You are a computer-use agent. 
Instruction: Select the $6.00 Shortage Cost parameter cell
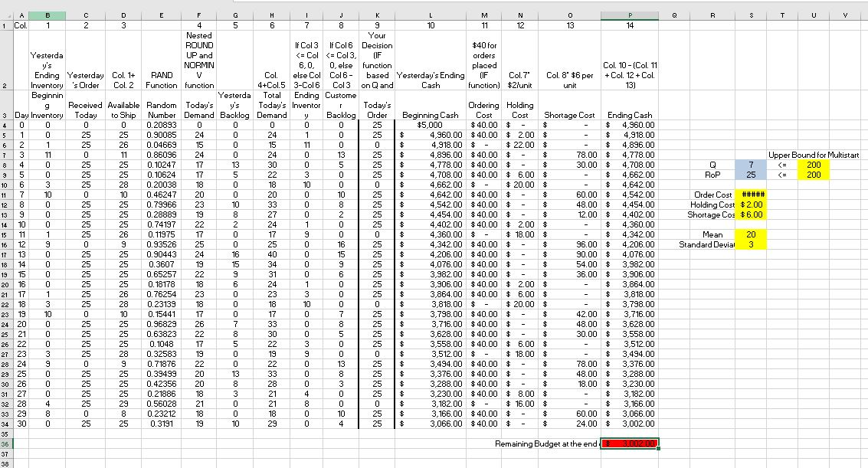tap(751, 214)
